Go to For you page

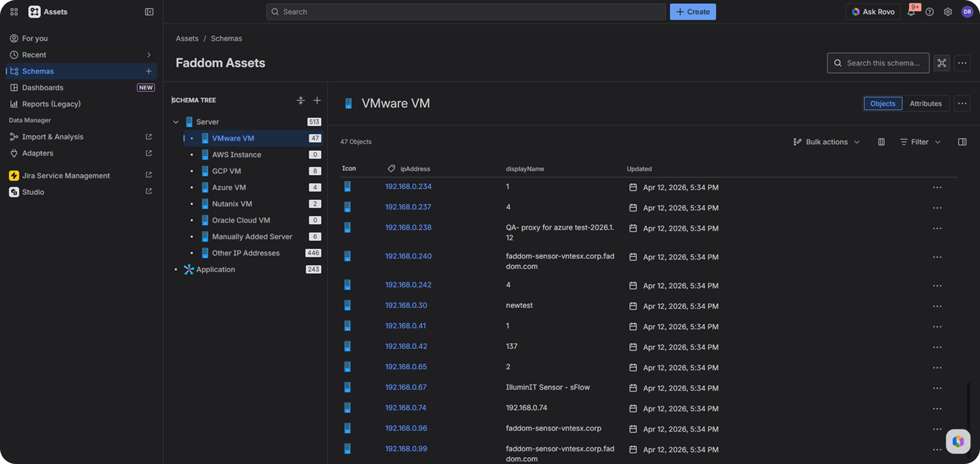(81, 38)
